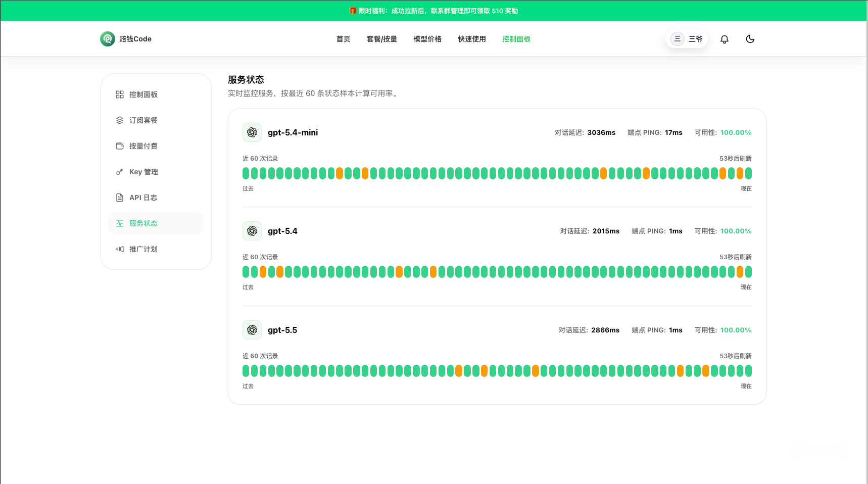868x484 pixels.
Task: Go to 首页 in top navigation
Action: [344, 39]
